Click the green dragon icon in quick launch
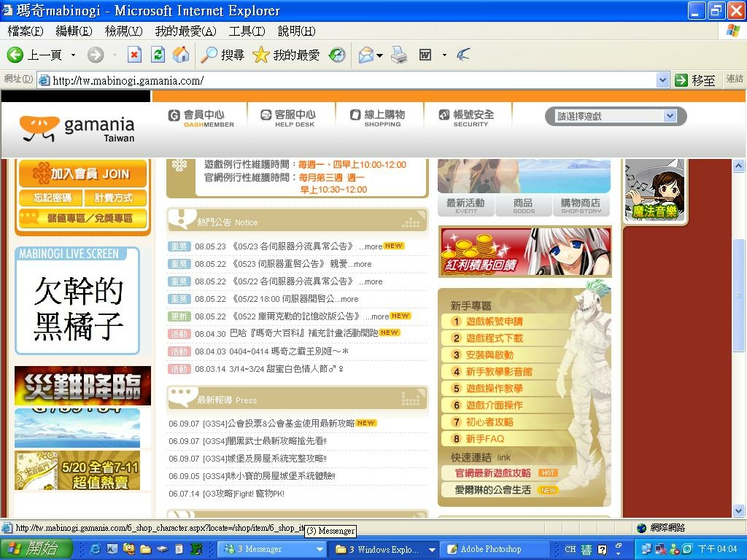This screenshot has width=747, height=560. pos(196,549)
